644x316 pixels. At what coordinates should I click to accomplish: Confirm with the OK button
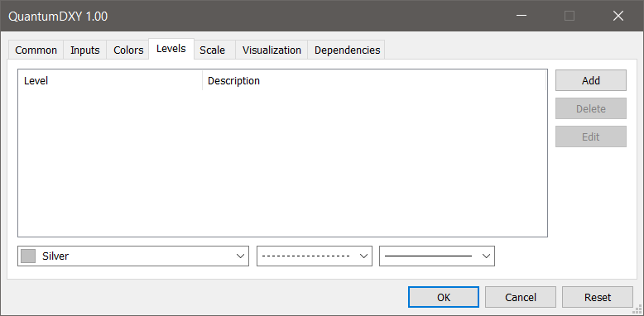click(x=444, y=297)
